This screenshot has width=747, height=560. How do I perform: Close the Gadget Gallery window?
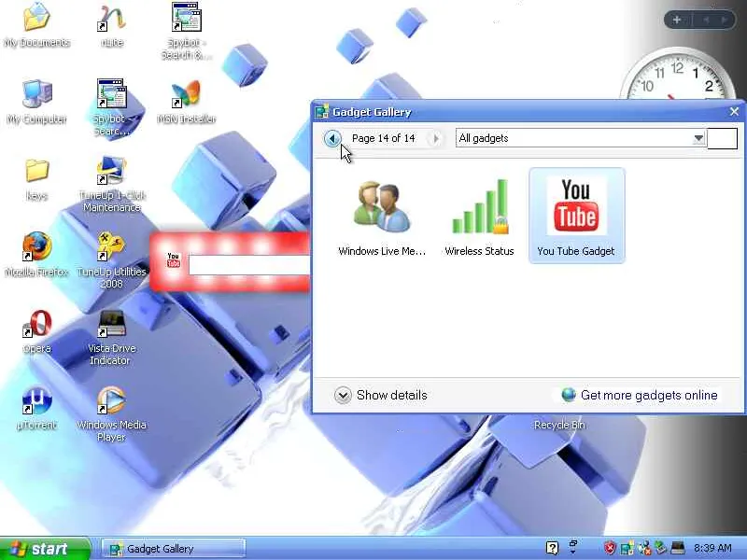pyautogui.click(x=734, y=111)
